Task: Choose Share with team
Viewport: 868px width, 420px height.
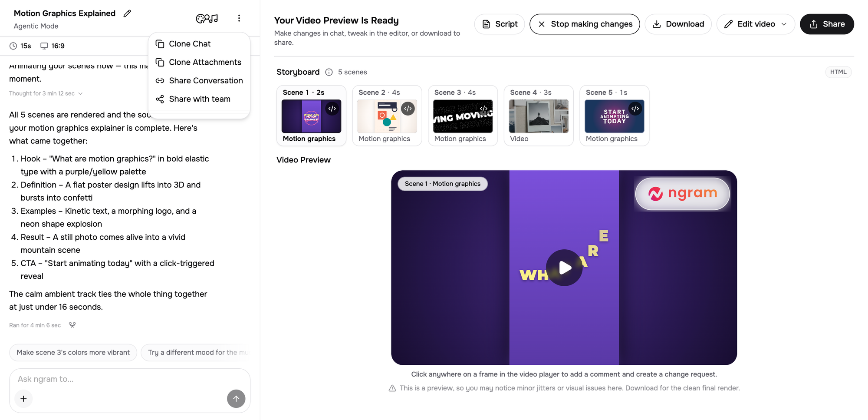Action: (x=199, y=99)
